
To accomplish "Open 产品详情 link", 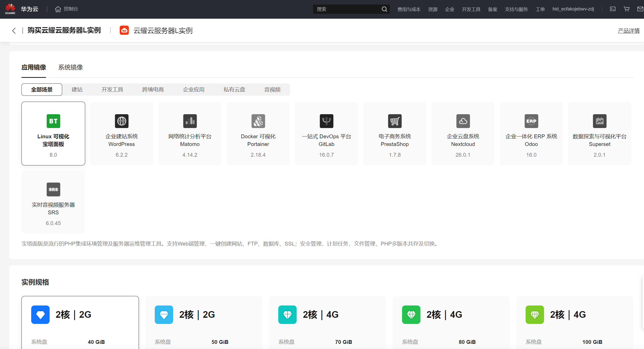I will pos(628,31).
